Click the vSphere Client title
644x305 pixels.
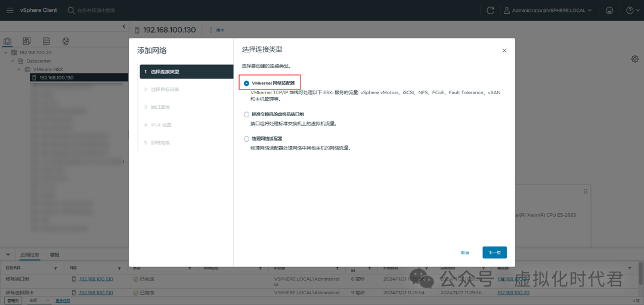point(39,10)
